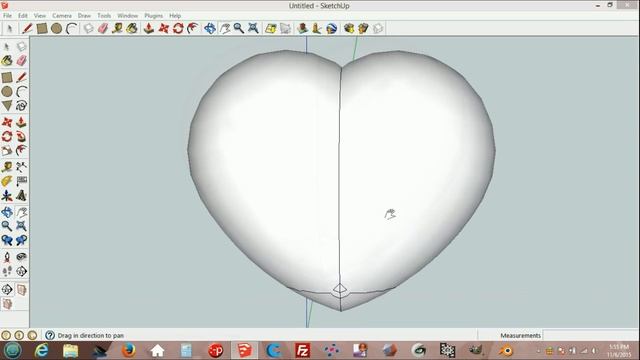Open the Camera menu
This screenshot has height=360, width=640.
click(x=62, y=16)
